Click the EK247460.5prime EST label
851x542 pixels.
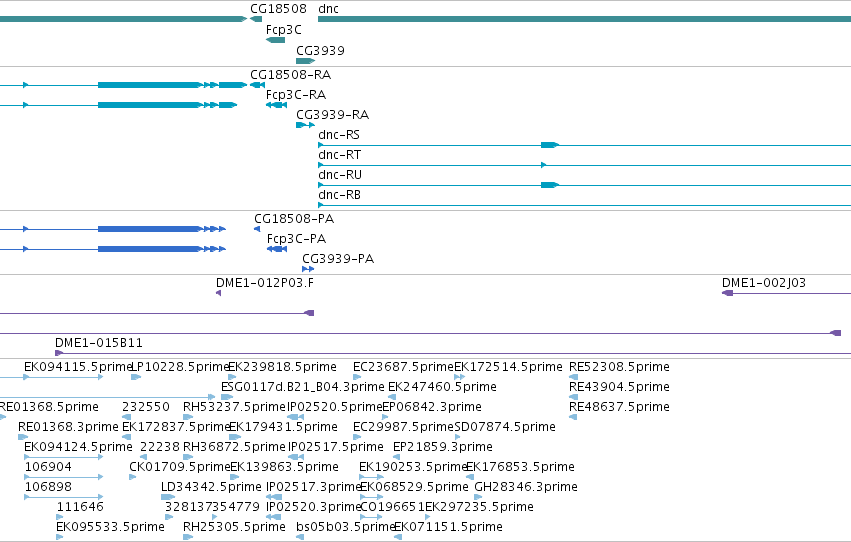click(x=442, y=387)
